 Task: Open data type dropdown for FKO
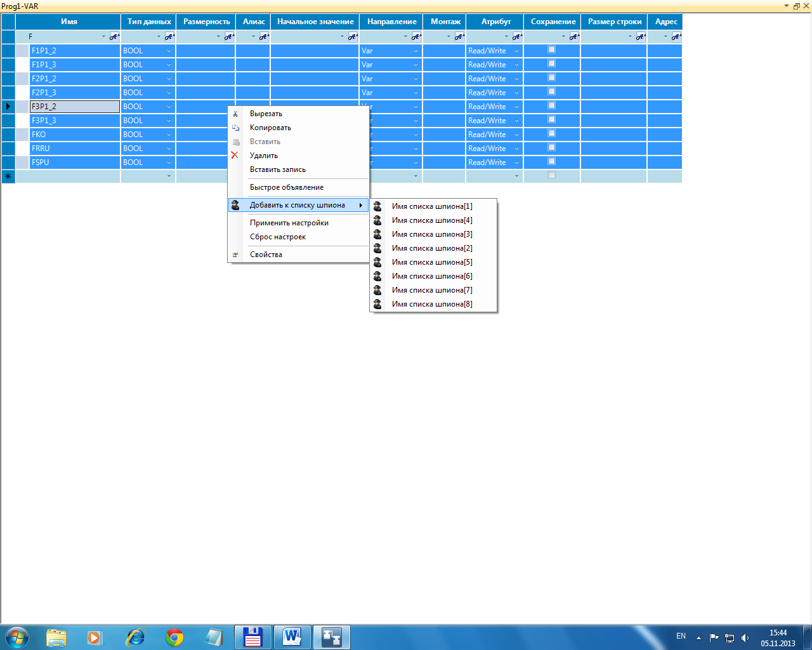coord(169,135)
